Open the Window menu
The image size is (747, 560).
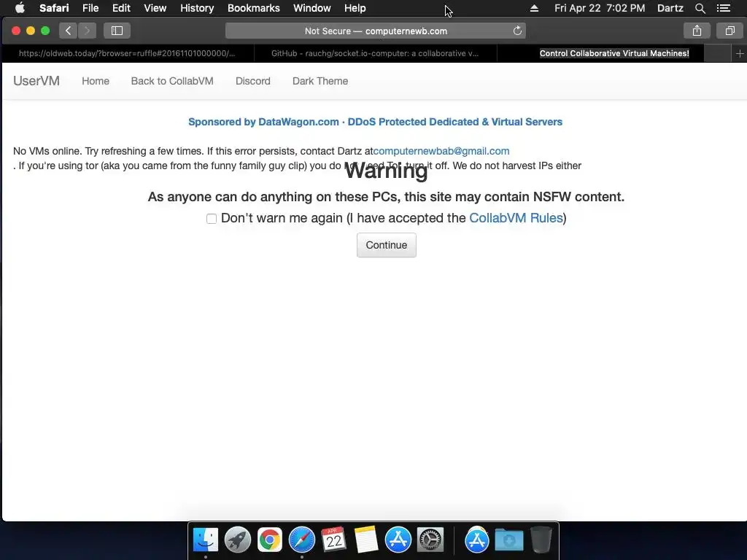tap(312, 8)
